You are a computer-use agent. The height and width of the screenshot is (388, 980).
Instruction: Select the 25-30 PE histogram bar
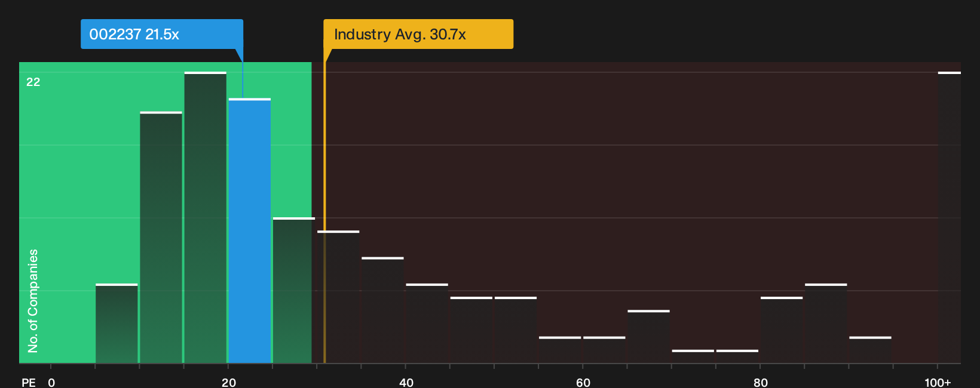coord(293,291)
